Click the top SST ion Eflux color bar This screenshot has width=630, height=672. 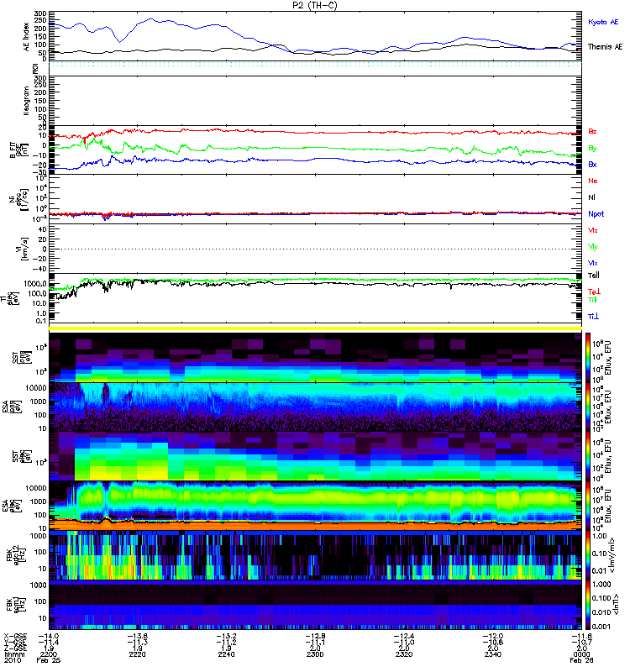pos(588,357)
